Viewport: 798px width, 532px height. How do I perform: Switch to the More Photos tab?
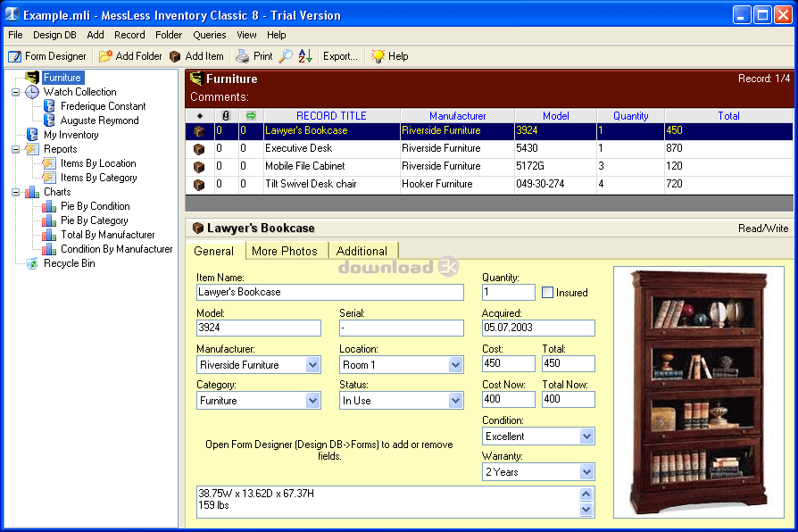pos(284,251)
